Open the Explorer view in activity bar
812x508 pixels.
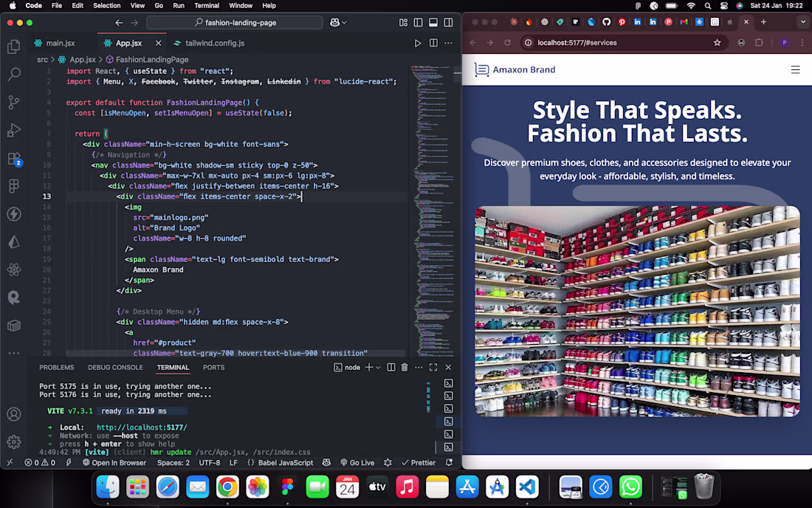tap(13, 47)
